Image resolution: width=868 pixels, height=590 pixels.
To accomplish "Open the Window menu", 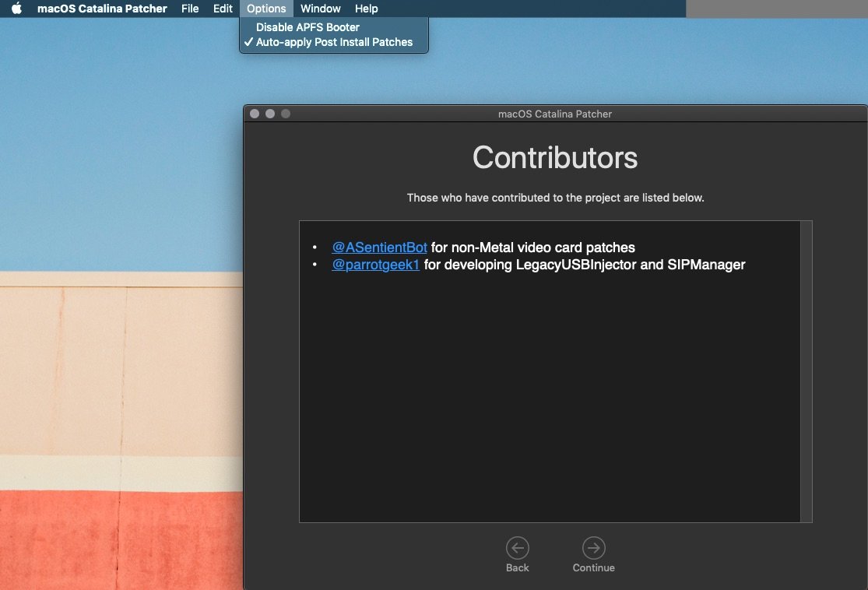I will (x=321, y=9).
